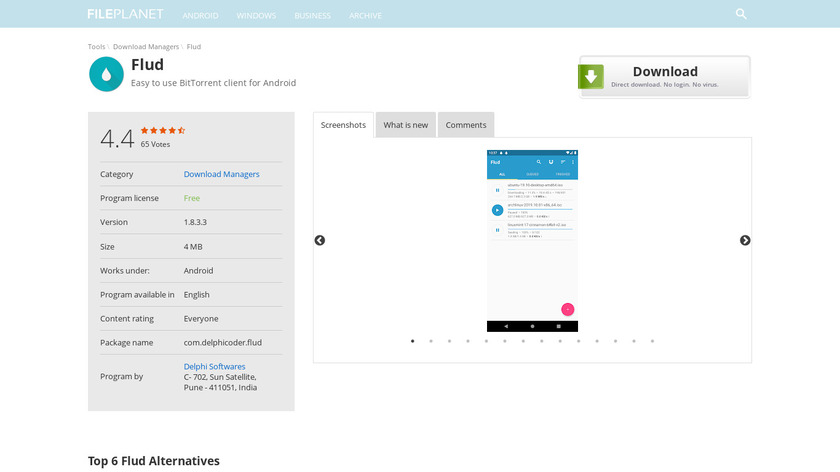Viewport: 840px width, 472px height.
Task: Click the 4.4 rating score
Action: [x=117, y=139]
